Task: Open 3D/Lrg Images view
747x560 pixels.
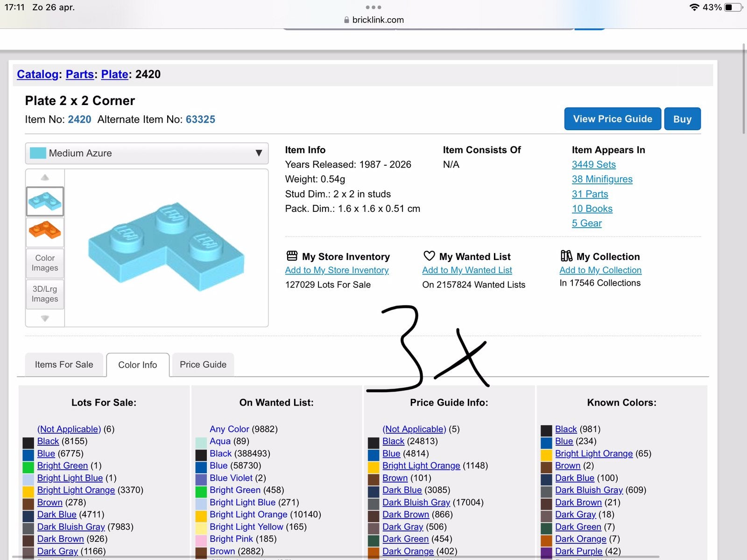Action: click(45, 294)
